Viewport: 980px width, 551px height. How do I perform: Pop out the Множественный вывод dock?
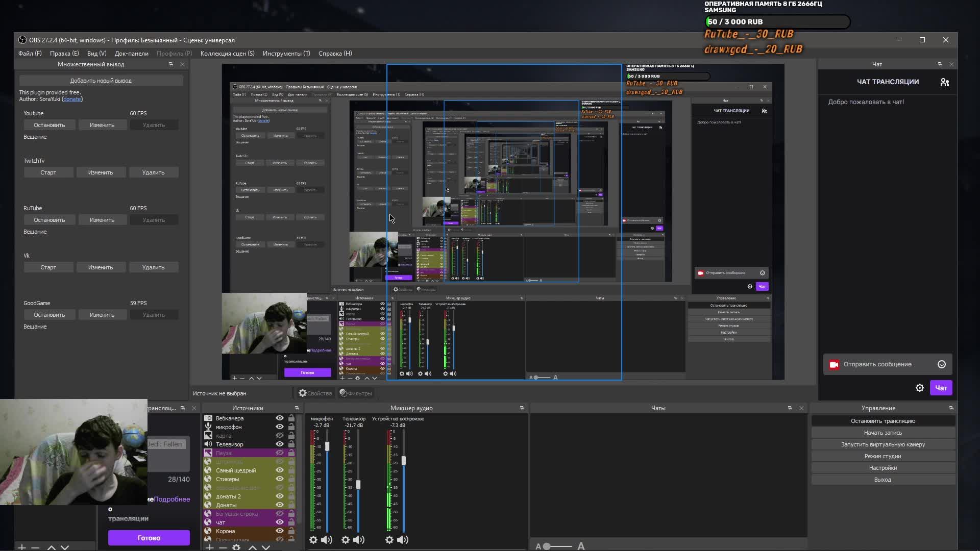pos(171,64)
